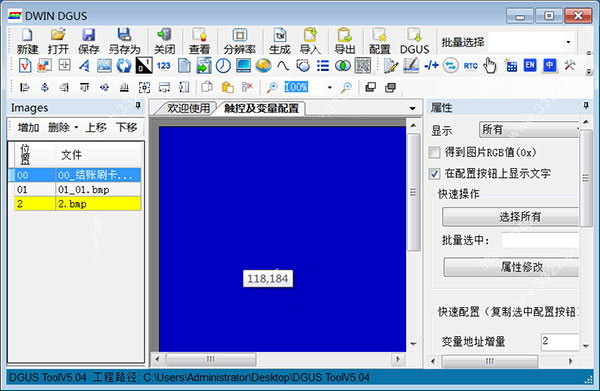Uncheck 在配置按钮上显示文字 checkbox

click(434, 174)
